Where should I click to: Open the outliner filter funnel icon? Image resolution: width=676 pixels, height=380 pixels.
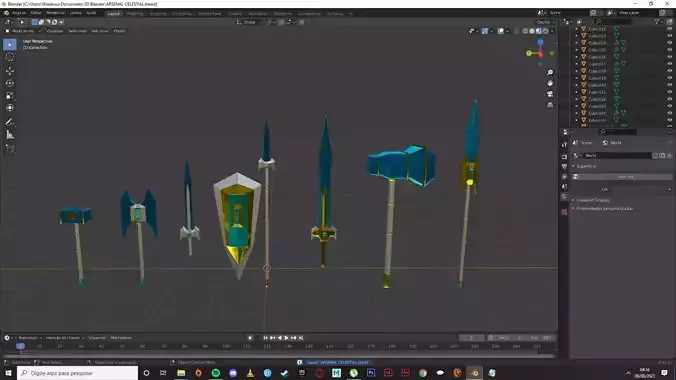657,22
